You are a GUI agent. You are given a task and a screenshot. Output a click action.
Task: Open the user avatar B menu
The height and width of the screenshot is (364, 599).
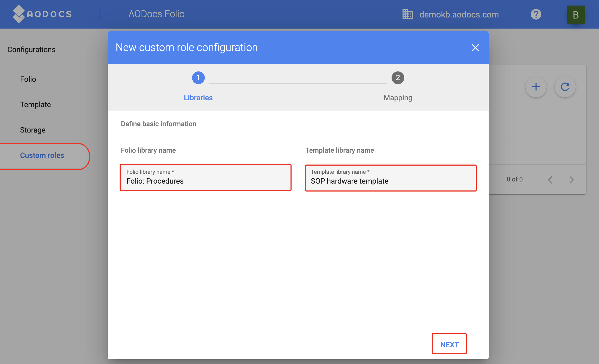pos(576,15)
